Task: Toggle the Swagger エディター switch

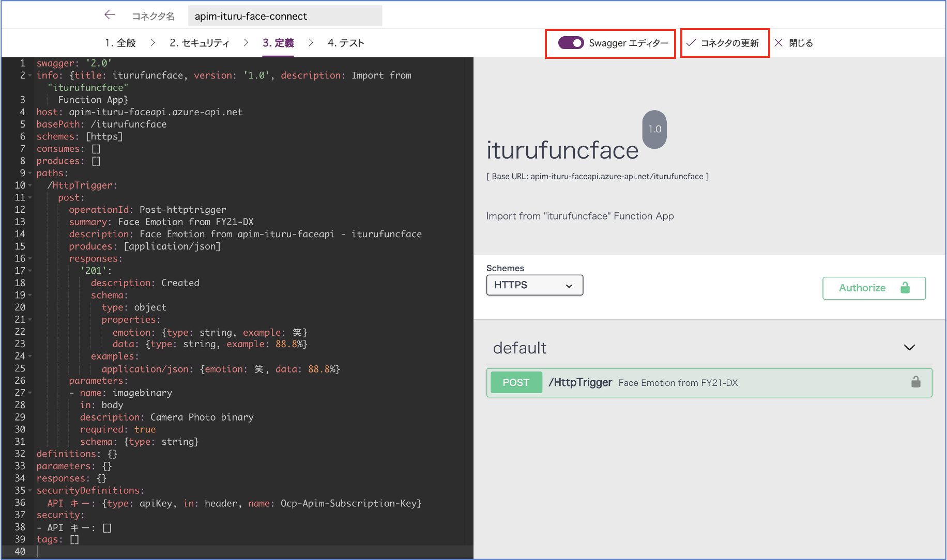Action: 571,43
